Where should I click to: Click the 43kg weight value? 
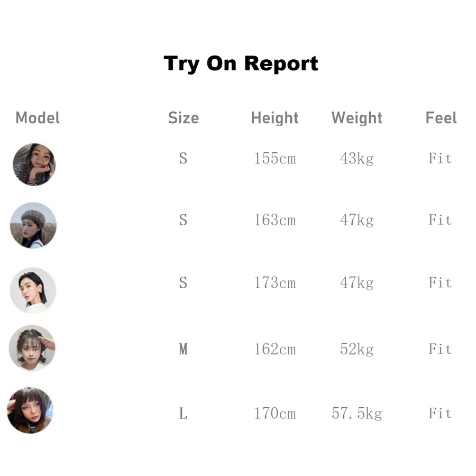pos(356,158)
